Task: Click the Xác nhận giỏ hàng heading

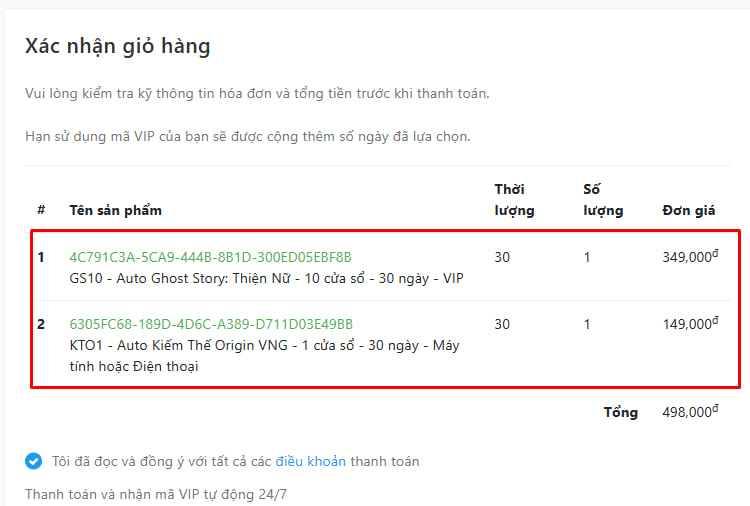Action: (x=118, y=46)
